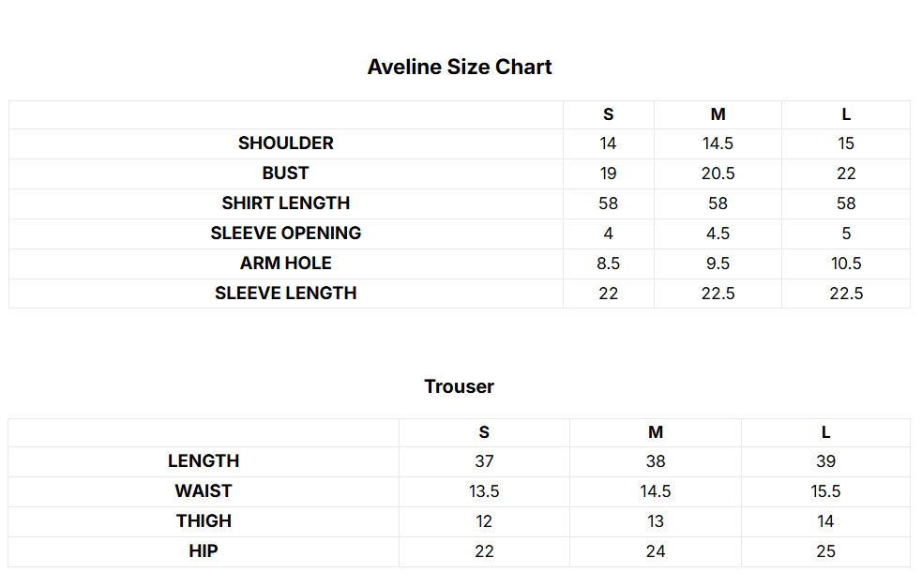The image size is (922, 588).
Task: Select the shoulder value 14.5
Action: [718, 143]
